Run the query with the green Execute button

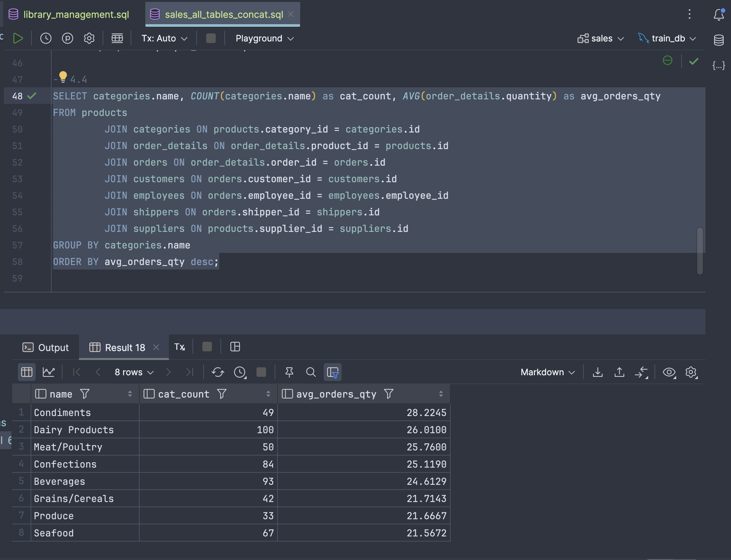click(x=18, y=38)
